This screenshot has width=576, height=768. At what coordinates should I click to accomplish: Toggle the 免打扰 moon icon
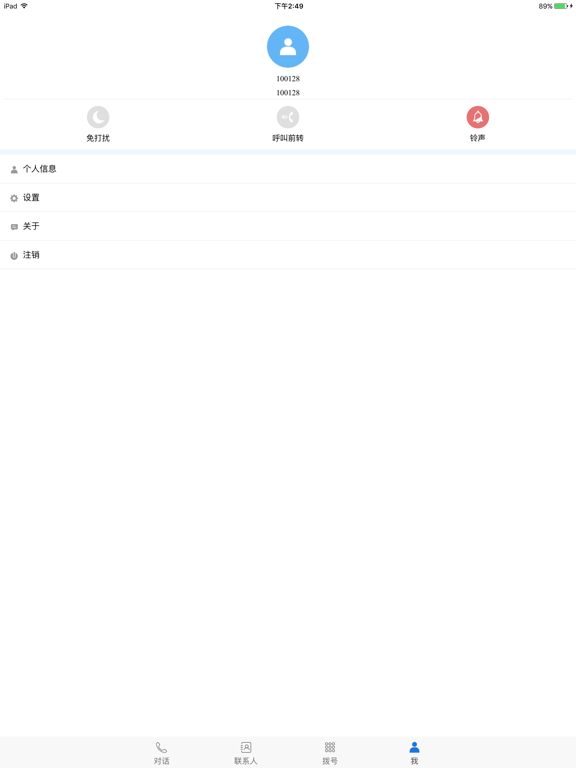pos(98,117)
